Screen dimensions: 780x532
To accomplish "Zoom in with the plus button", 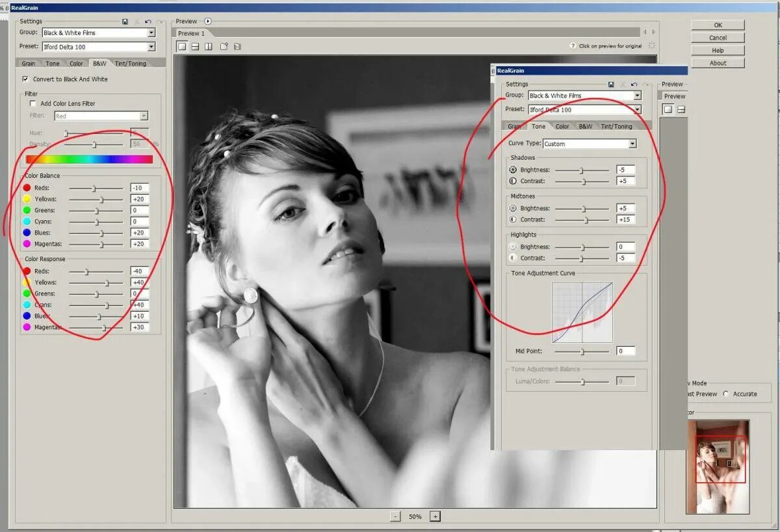I will (x=435, y=516).
